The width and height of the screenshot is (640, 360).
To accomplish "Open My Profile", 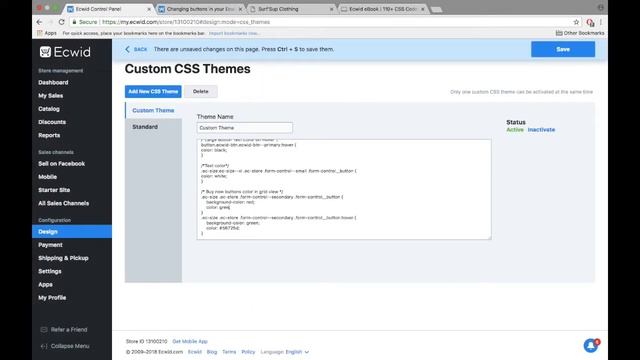I will click(x=52, y=298).
